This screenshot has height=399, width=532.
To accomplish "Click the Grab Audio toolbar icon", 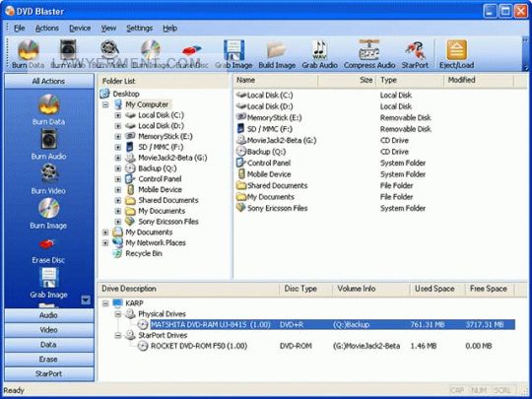I will point(319,50).
